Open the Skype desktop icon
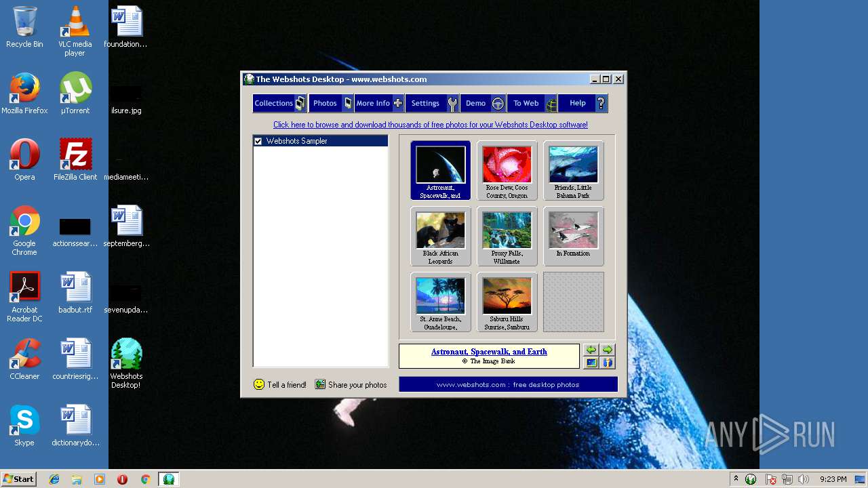The image size is (868, 488). click(24, 426)
